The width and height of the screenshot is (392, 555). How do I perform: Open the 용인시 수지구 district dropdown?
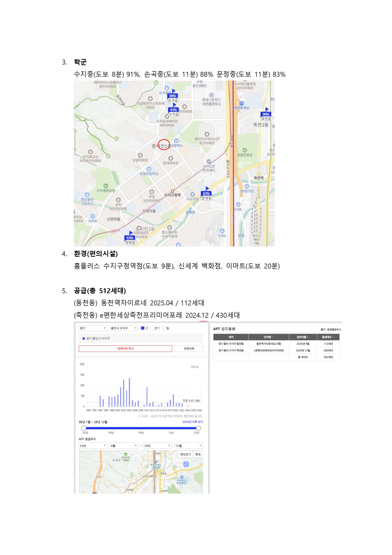click(124, 328)
